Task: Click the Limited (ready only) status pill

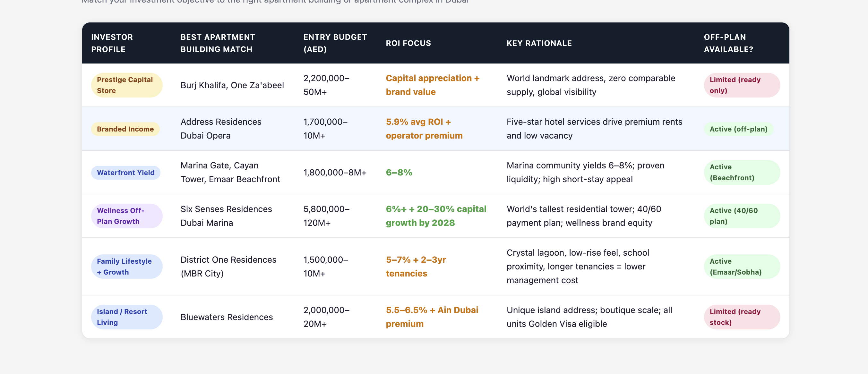Action: tap(741, 85)
